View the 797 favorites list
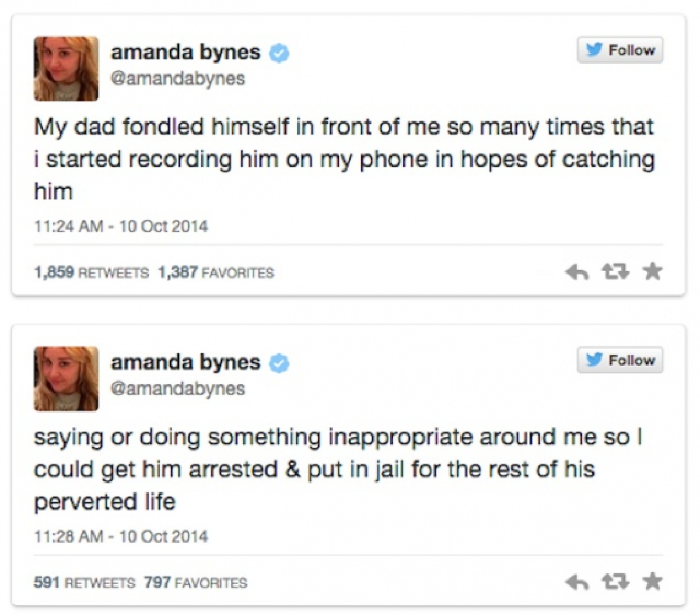This screenshot has height=615, width=700. point(195,583)
